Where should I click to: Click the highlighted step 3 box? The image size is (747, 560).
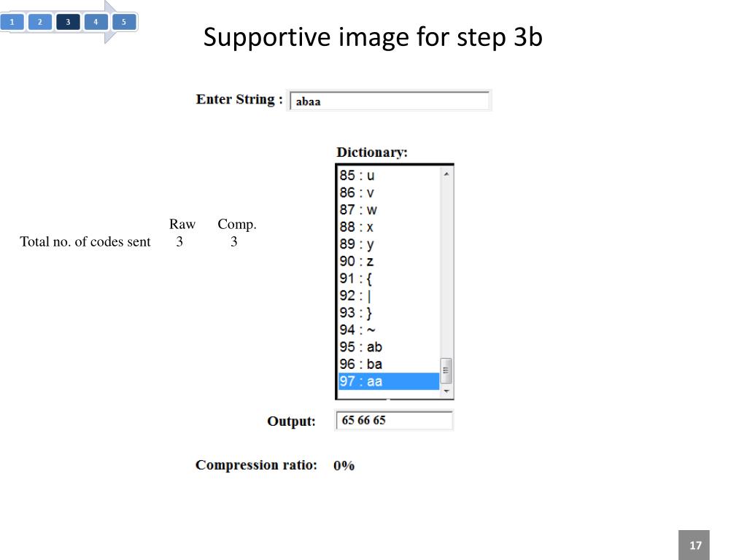pyautogui.click(x=68, y=22)
